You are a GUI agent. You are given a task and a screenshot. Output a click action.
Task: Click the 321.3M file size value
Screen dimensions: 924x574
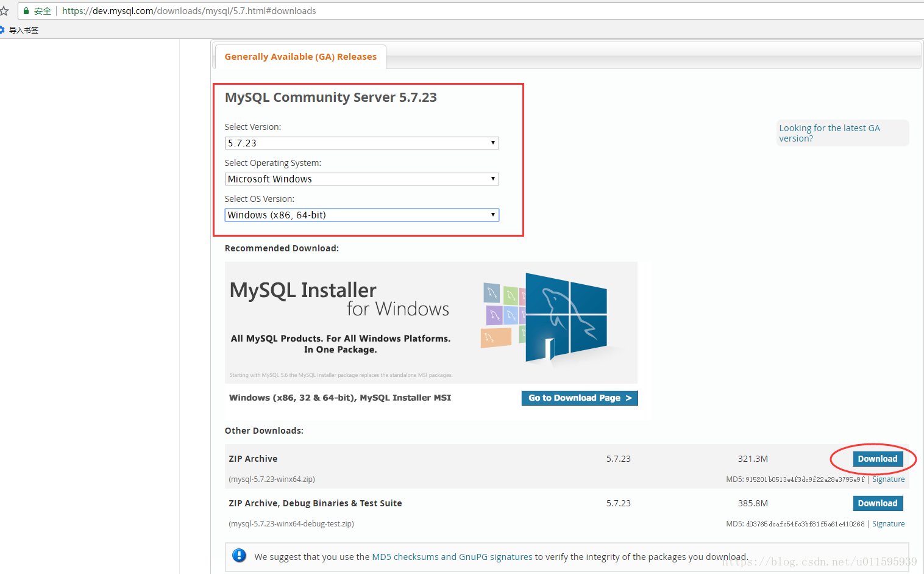[753, 459]
